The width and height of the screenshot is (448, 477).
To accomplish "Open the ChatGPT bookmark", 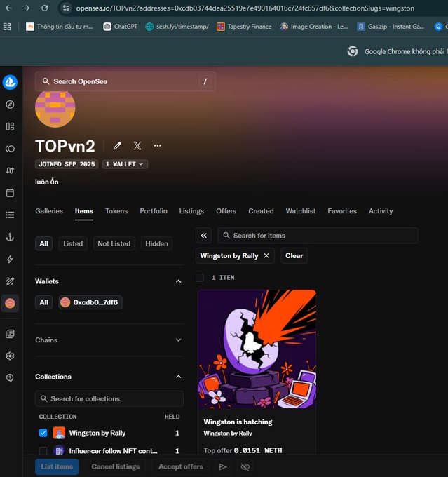I will pyautogui.click(x=120, y=27).
